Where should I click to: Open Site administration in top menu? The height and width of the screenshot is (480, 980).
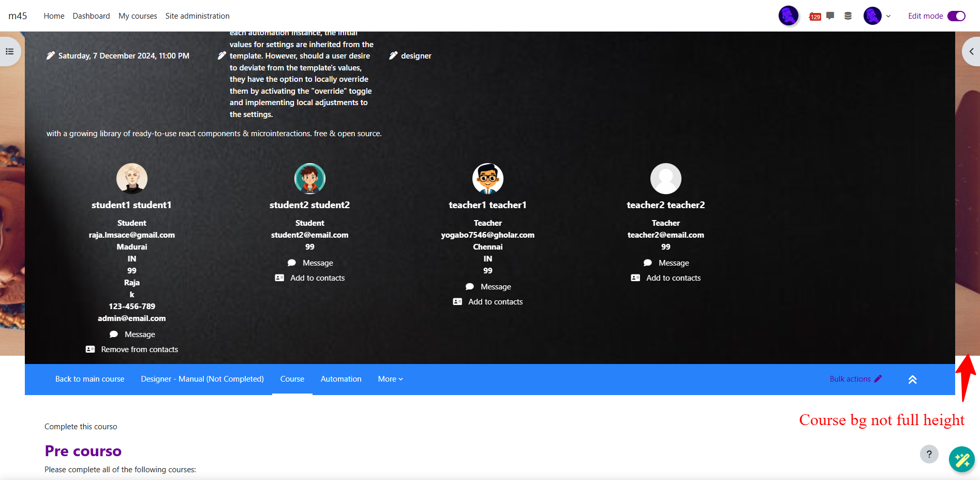197,16
